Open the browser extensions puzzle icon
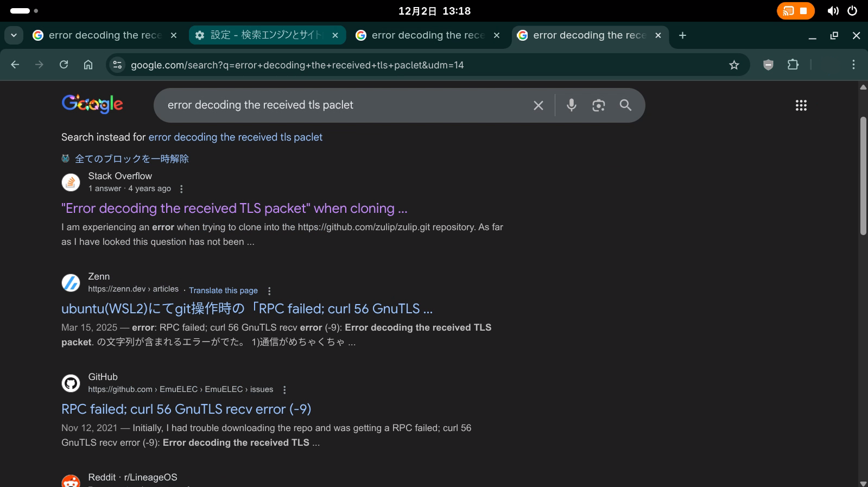Image resolution: width=868 pixels, height=487 pixels. (x=793, y=65)
